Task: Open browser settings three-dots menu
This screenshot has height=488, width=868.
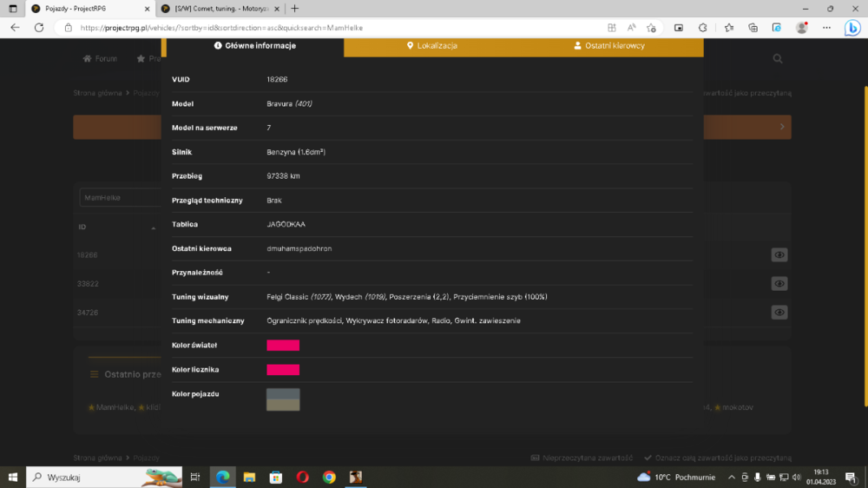Action: click(826, 28)
